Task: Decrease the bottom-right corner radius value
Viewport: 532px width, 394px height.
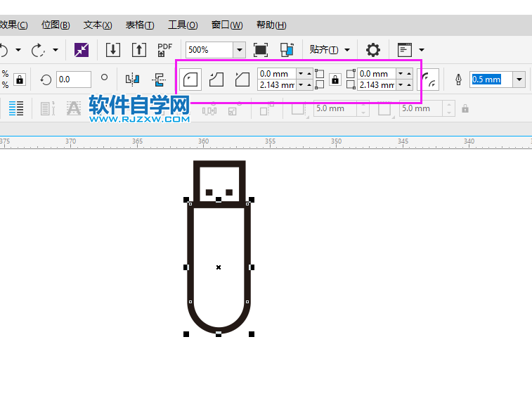Action: point(401,85)
